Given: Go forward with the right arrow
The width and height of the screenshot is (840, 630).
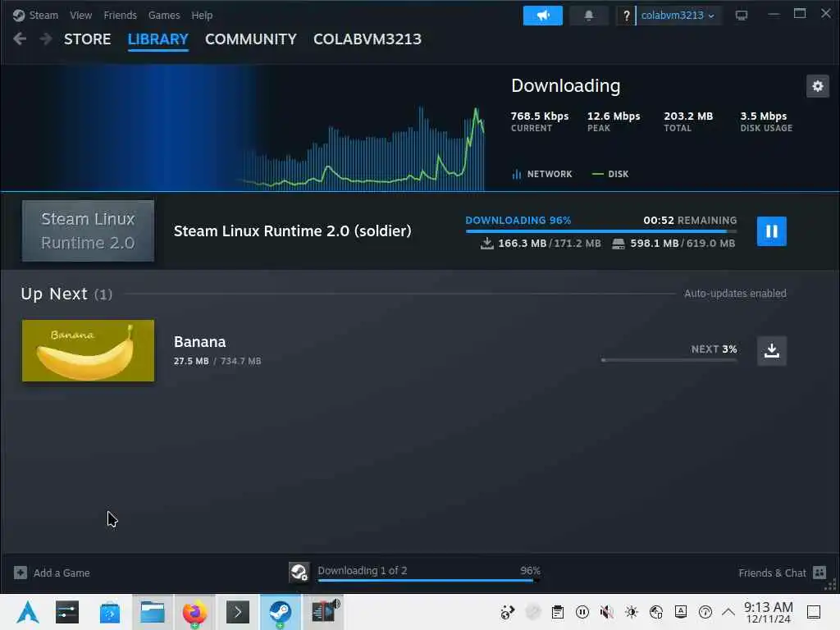Looking at the screenshot, I should (46, 39).
